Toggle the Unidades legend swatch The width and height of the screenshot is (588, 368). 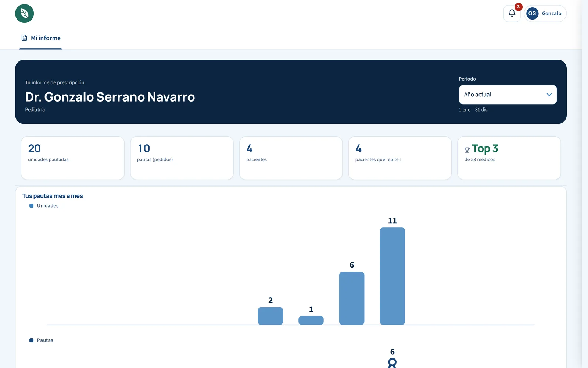click(x=32, y=206)
